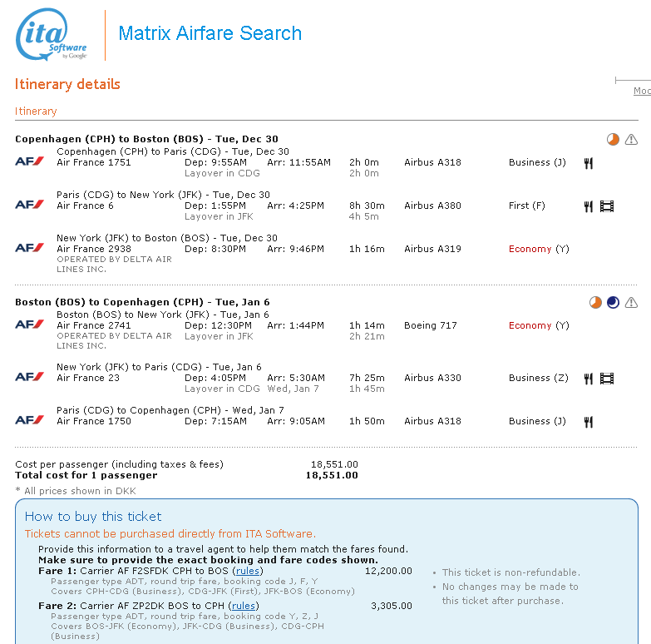Click red Economy (Y) on flight 2741
Viewport: 651px width, 644px height.
point(539,325)
